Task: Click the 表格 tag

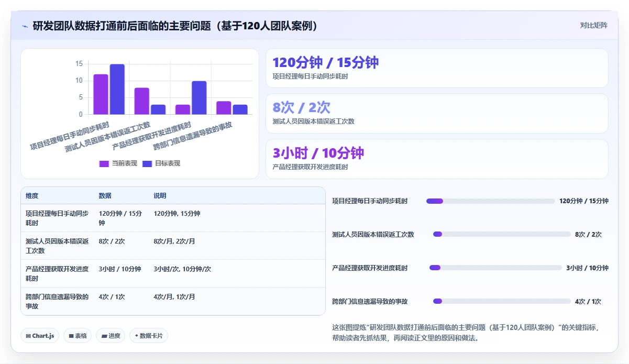Action: click(x=78, y=336)
